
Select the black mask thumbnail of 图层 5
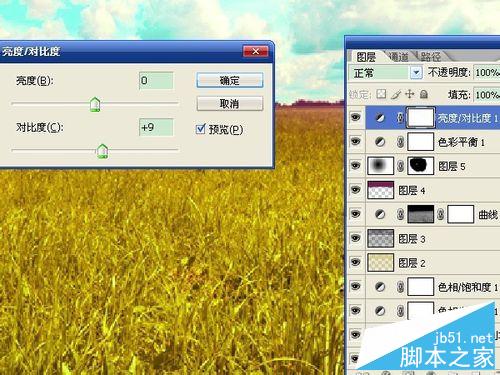pyautogui.click(x=421, y=166)
